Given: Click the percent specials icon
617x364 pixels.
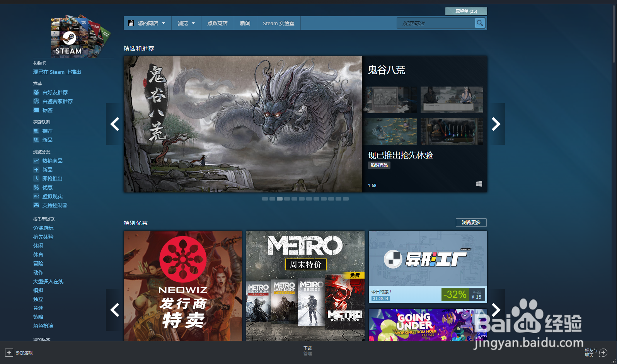Looking at the screenshot, I should [36, 187].
